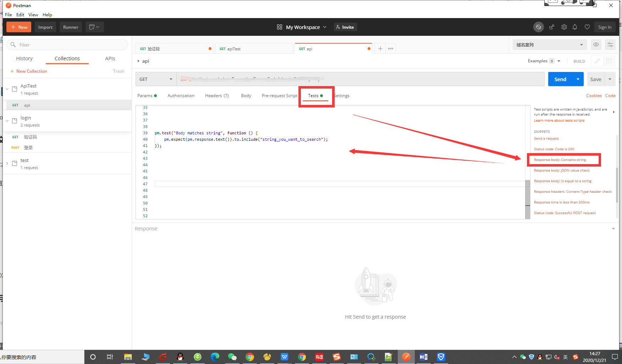Add a new request tab
This screenshot has width=622, height=364.
[x=380, y=49]
